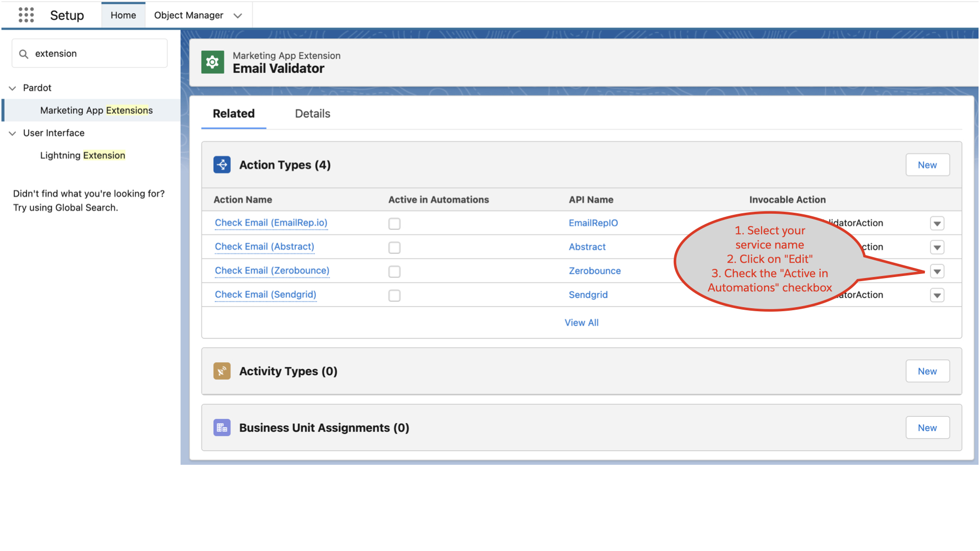The image size is (980, 551).
Task: Switch to the Details tab
Action: (312, 113)
